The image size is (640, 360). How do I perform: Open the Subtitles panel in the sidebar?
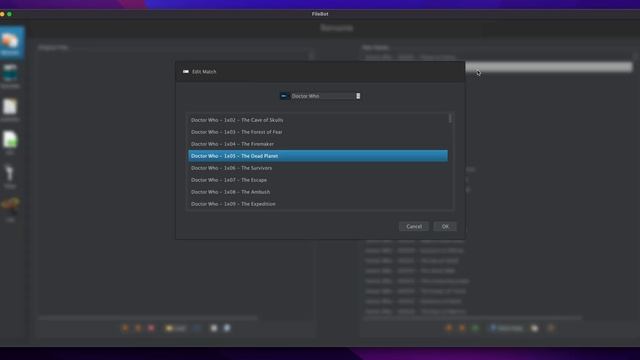coord(10,109)
